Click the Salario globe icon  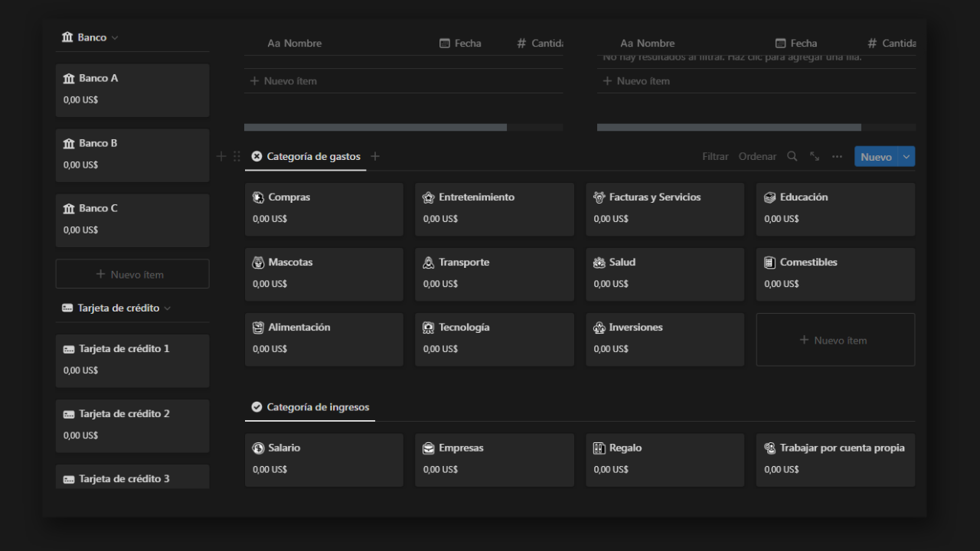[258, 448]
